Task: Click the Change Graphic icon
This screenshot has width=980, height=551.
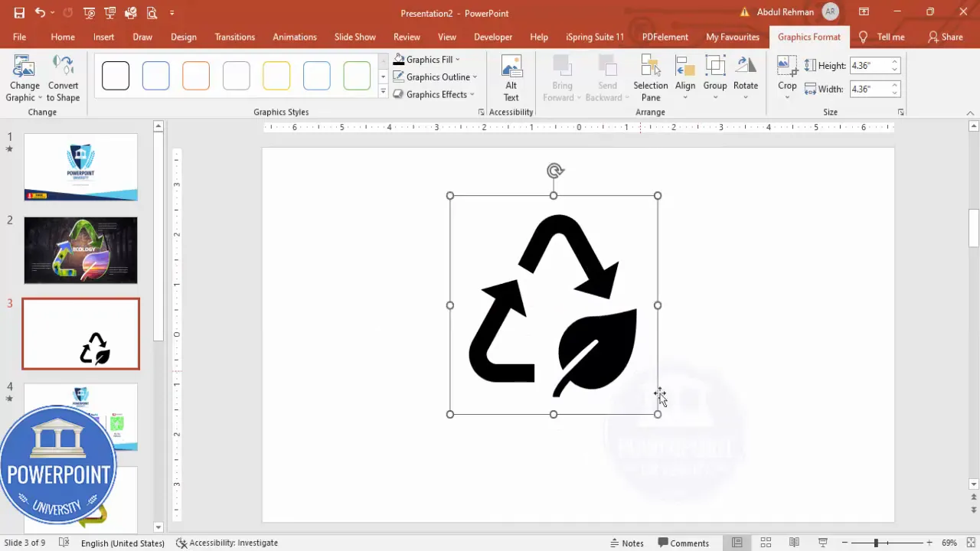Action: [x=24, y=73]
